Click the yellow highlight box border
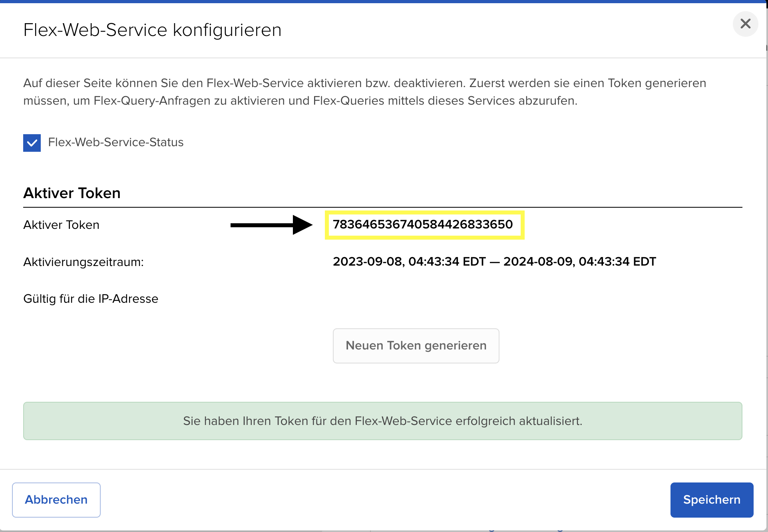Screen dimensions: 768x532 [424, 238]
